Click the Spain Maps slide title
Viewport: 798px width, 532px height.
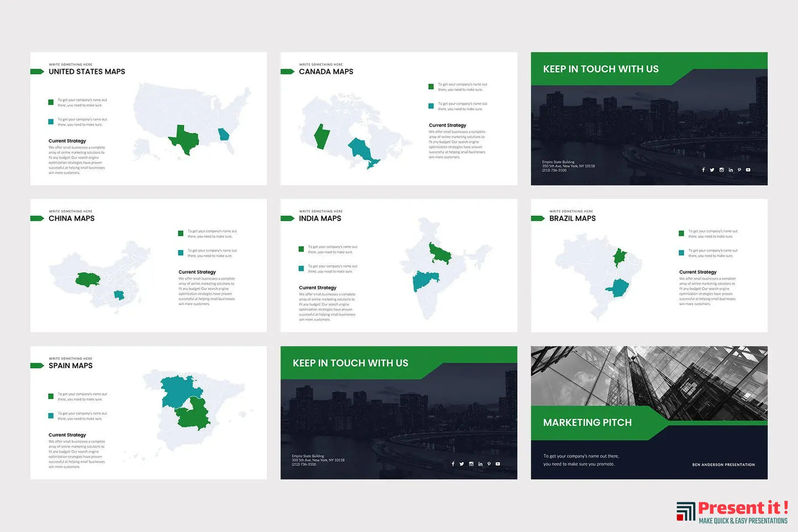70,366
